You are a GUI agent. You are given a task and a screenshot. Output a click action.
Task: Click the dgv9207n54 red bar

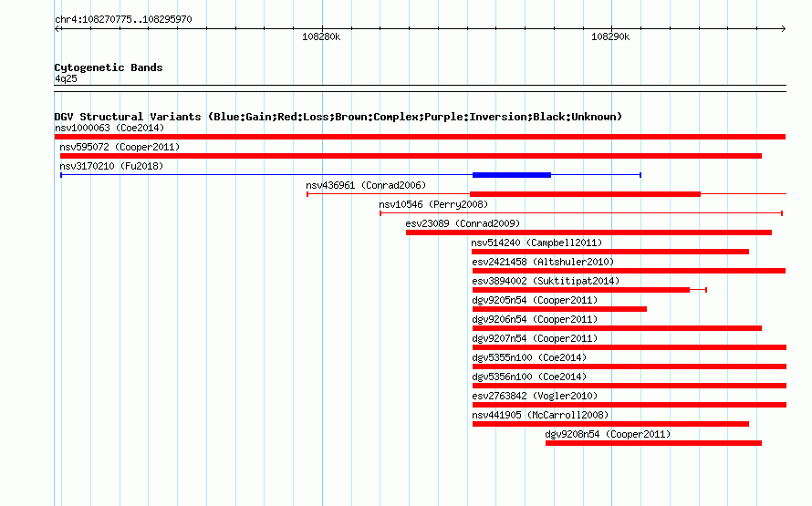pyautogui.click(x=630, y=347)
